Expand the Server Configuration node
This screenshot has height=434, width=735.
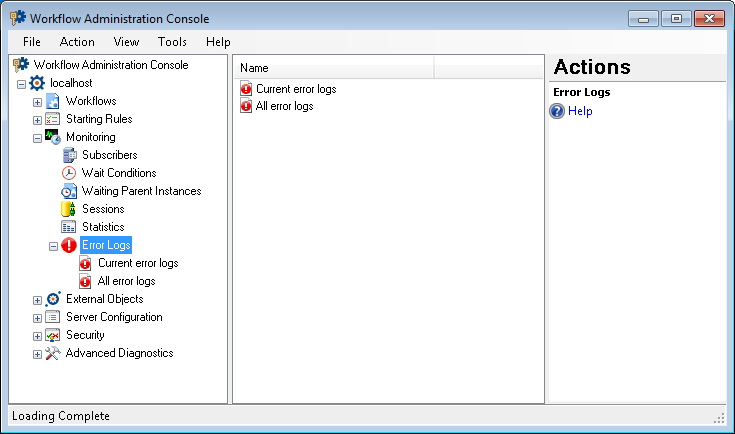point(38,318)
